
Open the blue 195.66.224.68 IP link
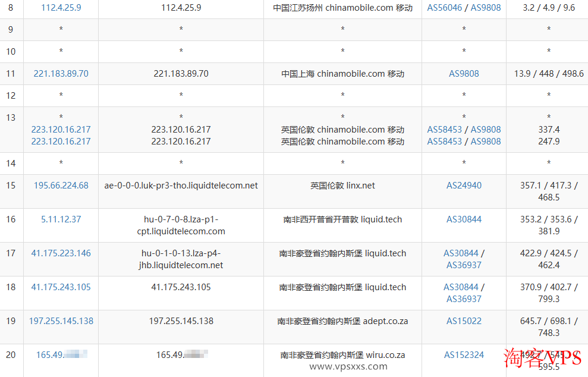coord(61,186)
